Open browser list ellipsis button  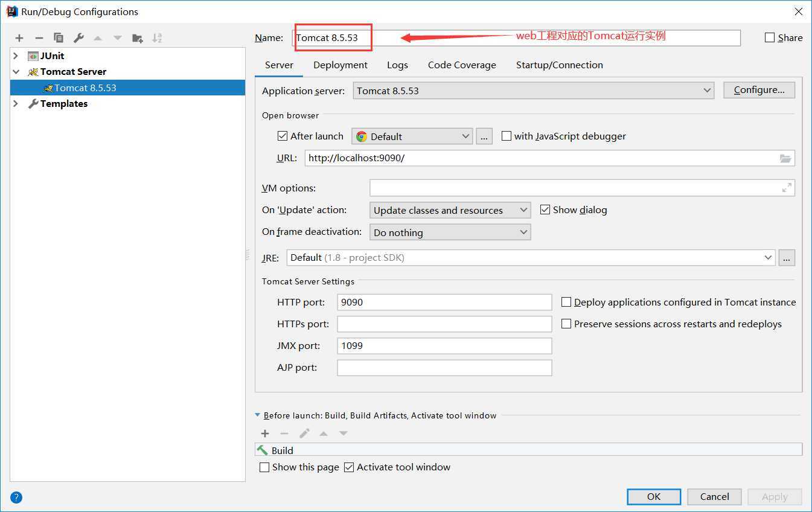point(484,136)
